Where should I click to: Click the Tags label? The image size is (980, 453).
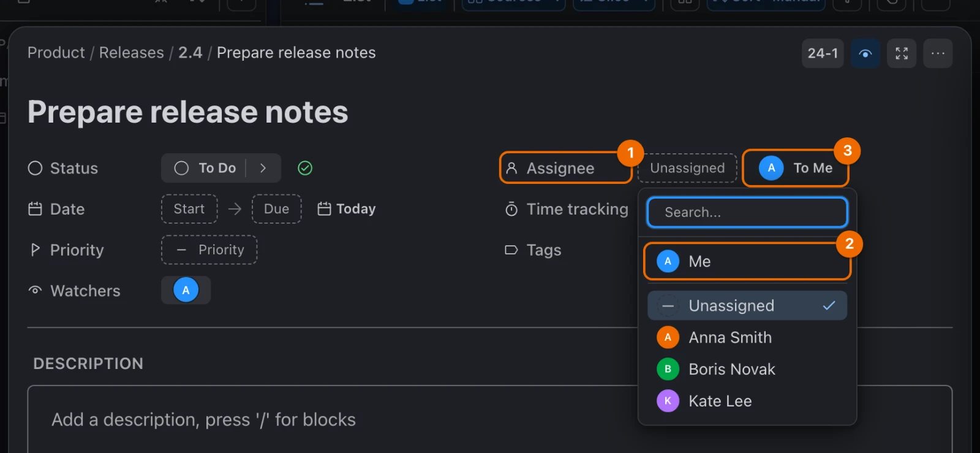[x=544, y=250]
